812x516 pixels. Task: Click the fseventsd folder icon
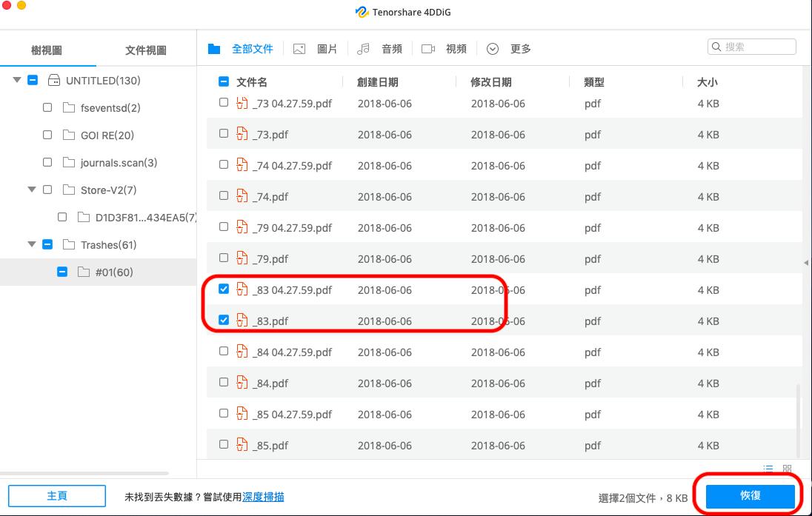[69, 107]
